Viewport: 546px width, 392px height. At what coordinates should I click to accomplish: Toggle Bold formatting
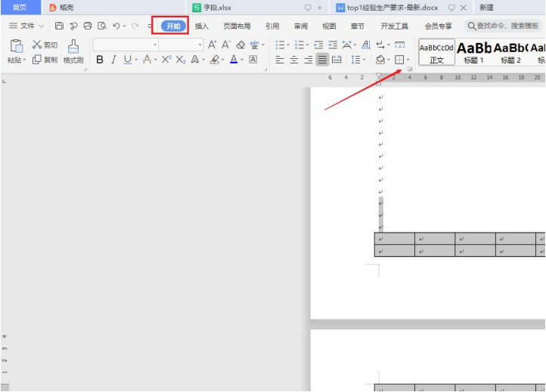[99, 60]
